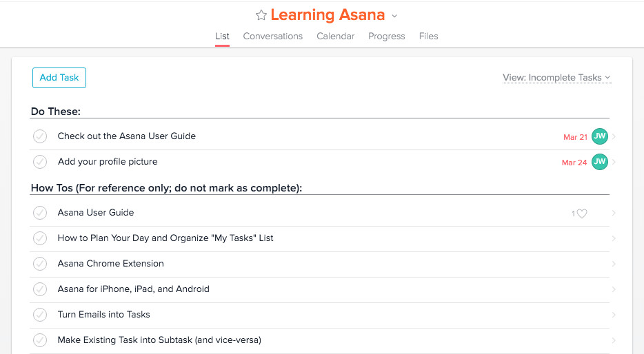
Task: Open details arrow for Asana Chrome Extension
Action: coord(614,264)
